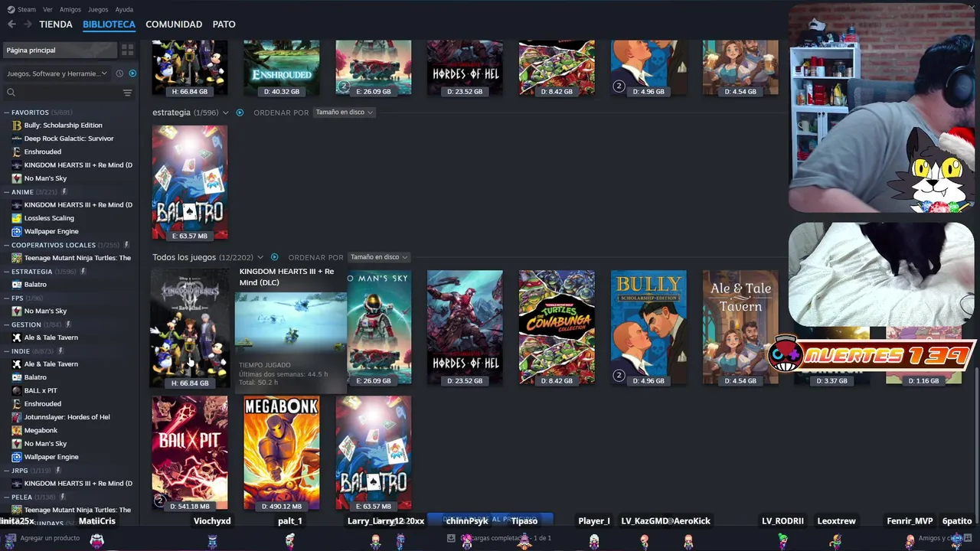Image resolution: width=980 pixels, height=551 pixels.
Task: Click Wallpaper Engine icon under Anime
Action: [x=17, y=231]
